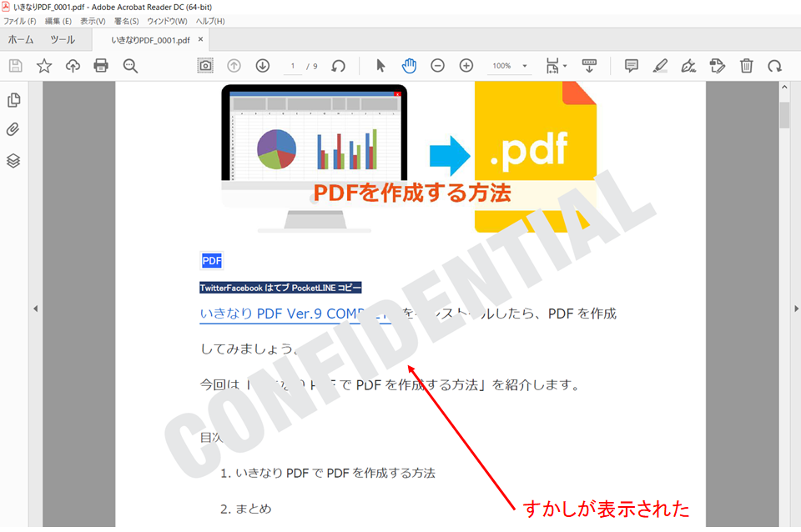Choose the arrow selection tool
This screenshot has height=532, width=801.
click(x=380, y=66)
